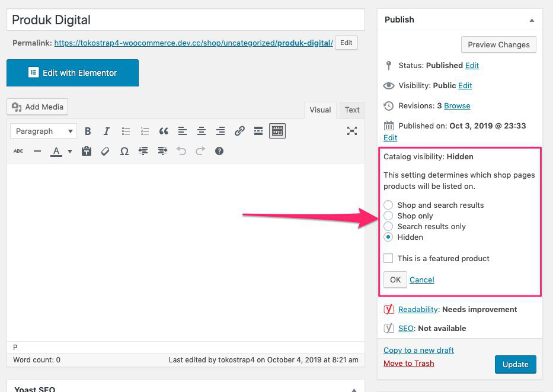553x392 pixels.
Task: Check This is a featured product
Action: 388,258
